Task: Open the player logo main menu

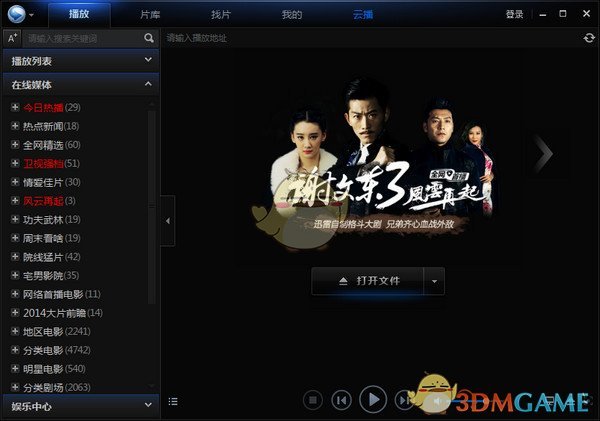Action: coord(19,14)
